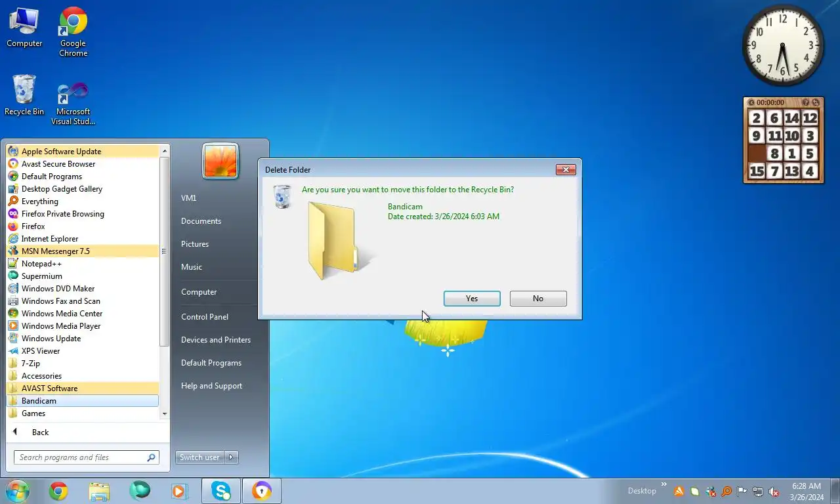Expand the Games folder
The width and height of the screenshot is (840, 504).
(83, 413)
